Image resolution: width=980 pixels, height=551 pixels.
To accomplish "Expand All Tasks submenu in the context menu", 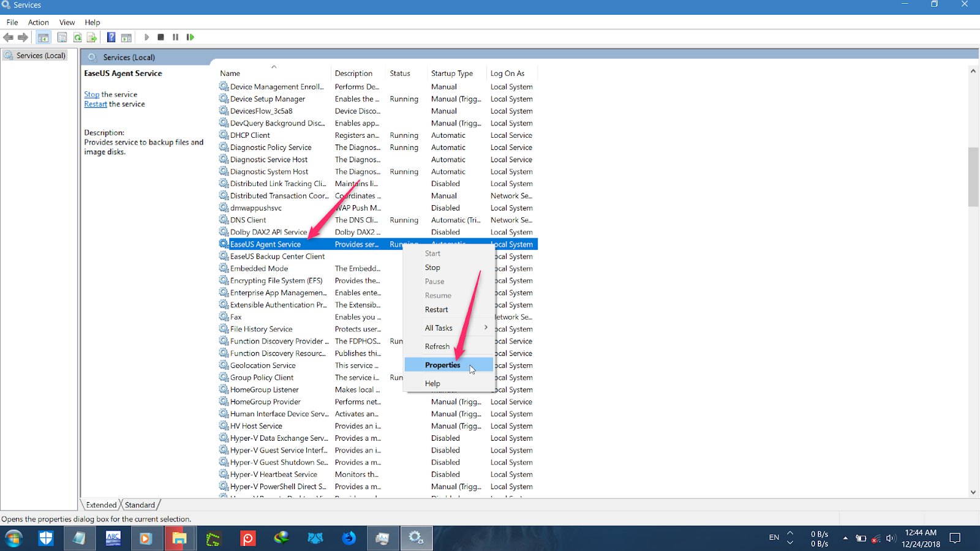I will click(x=448, y=328).
